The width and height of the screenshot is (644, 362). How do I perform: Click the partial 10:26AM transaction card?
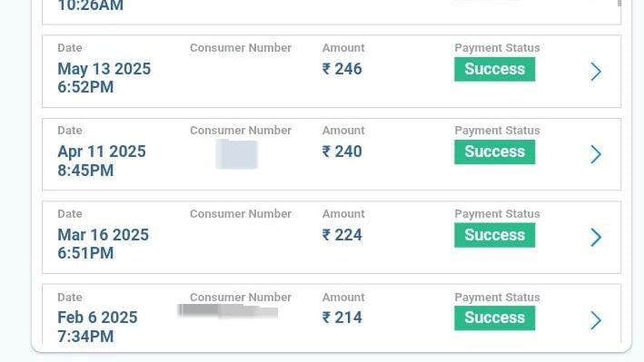(x=332, y=12)
